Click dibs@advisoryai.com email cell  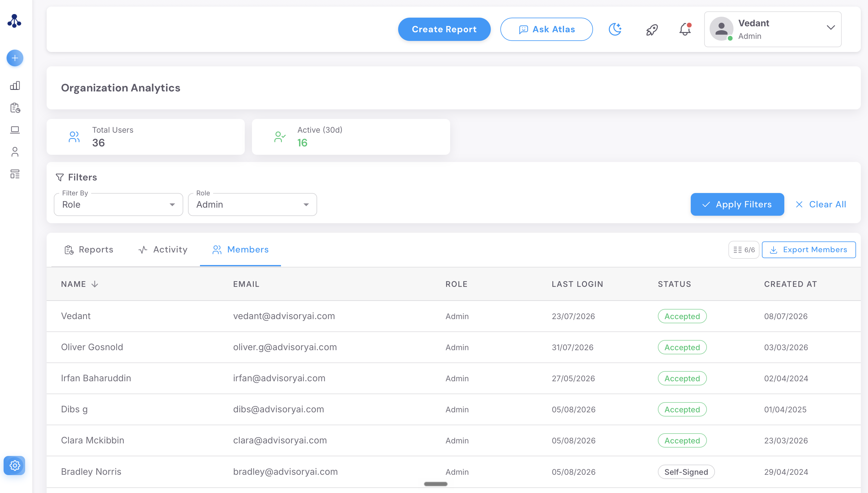pos(279,409)
